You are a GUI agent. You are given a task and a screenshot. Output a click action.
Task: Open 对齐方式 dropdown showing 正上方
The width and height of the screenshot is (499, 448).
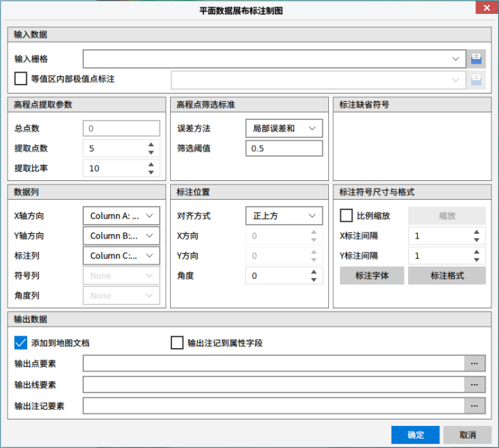(x=284, y=216)
